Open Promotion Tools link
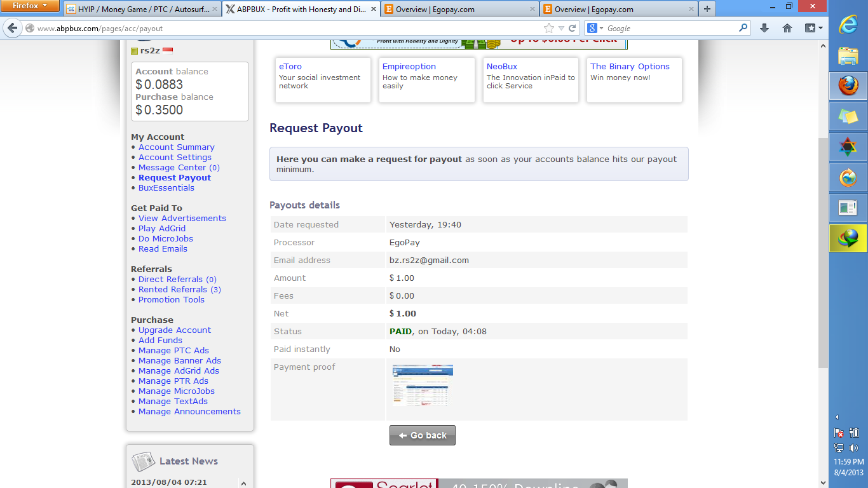 (172, 299)
